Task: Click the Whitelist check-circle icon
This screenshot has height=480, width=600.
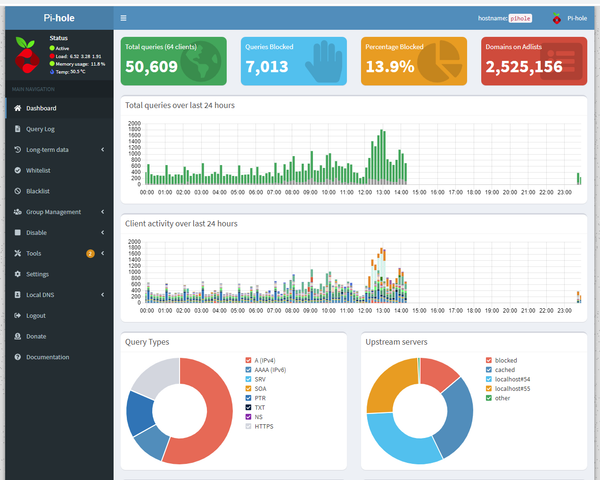Action: 18,170
